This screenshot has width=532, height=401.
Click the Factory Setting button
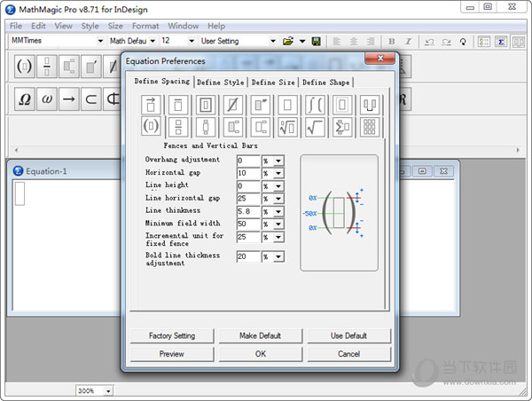pyautogui.click(x=172, y=336)
